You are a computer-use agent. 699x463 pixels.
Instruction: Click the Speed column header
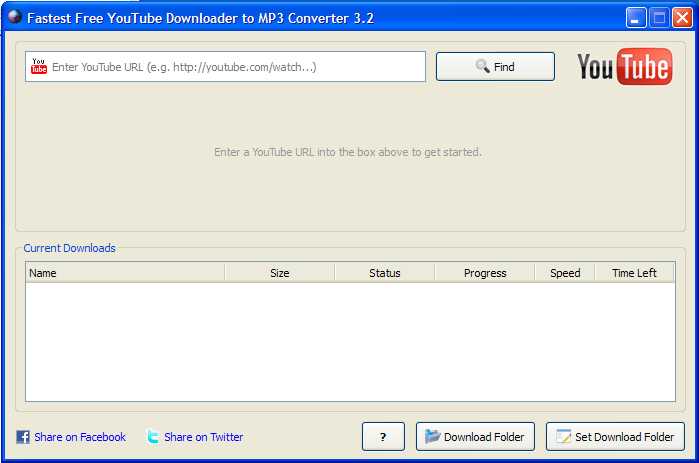[x=565, y=273]
